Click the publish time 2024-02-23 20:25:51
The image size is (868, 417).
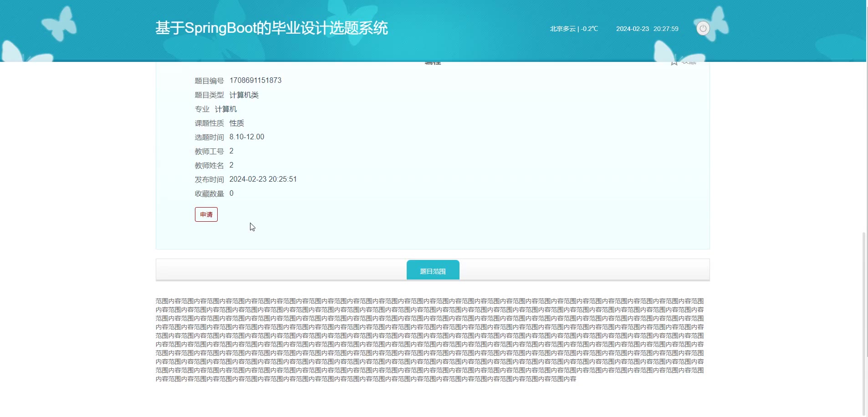(x=263, y=179)
